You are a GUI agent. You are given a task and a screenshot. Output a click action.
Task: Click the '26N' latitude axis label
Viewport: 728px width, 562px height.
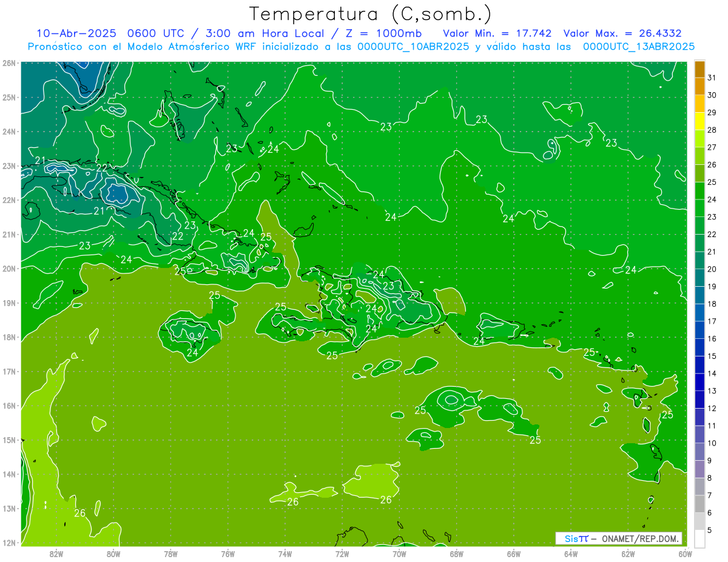point(9,63)
